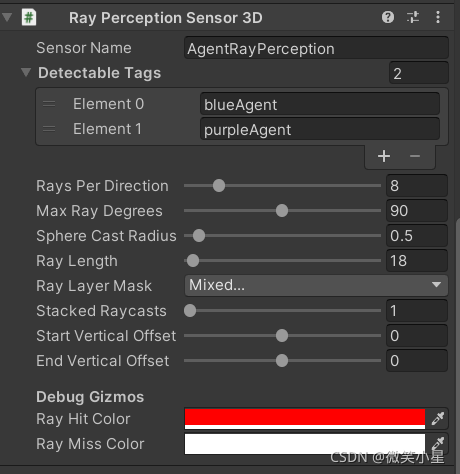
Task: Click the Ray Miss Color white swatch
Action: (x=305, y=443)
